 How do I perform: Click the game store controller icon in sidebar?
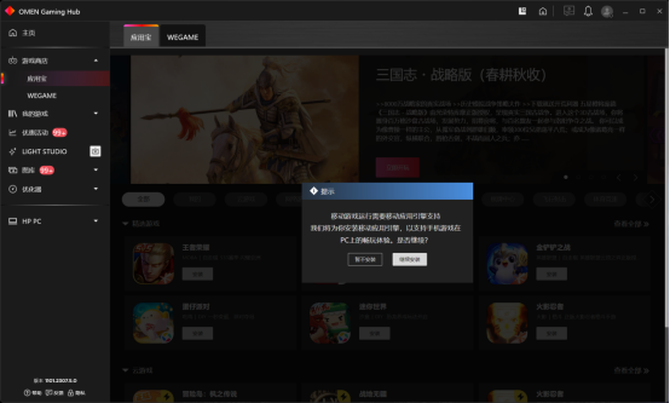[13, 61]
